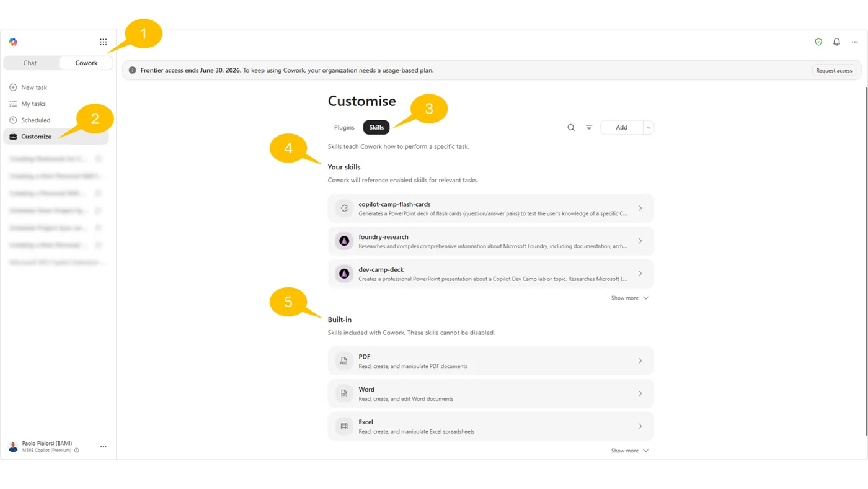Image resolution: width=868 pixels, height=489 pixels.
Task: Click the copilot-camp-flash-cards skill icon
Action: (344, 209)
